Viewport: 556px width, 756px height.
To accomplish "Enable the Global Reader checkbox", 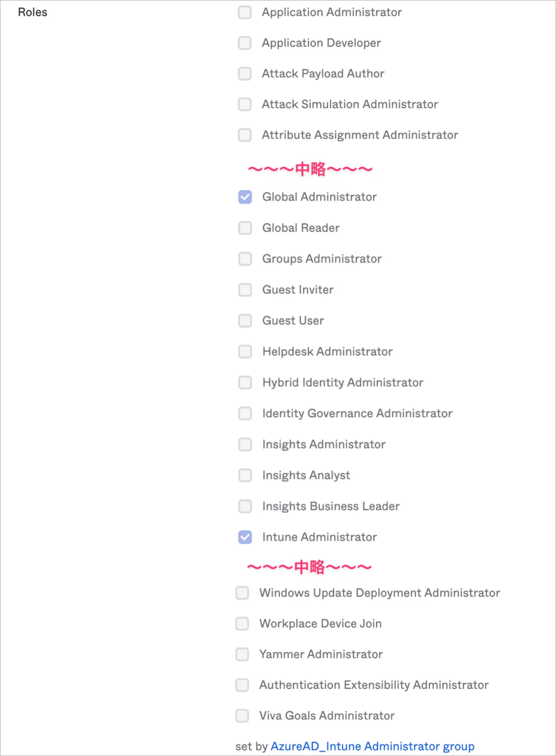I will coord(245,228).
